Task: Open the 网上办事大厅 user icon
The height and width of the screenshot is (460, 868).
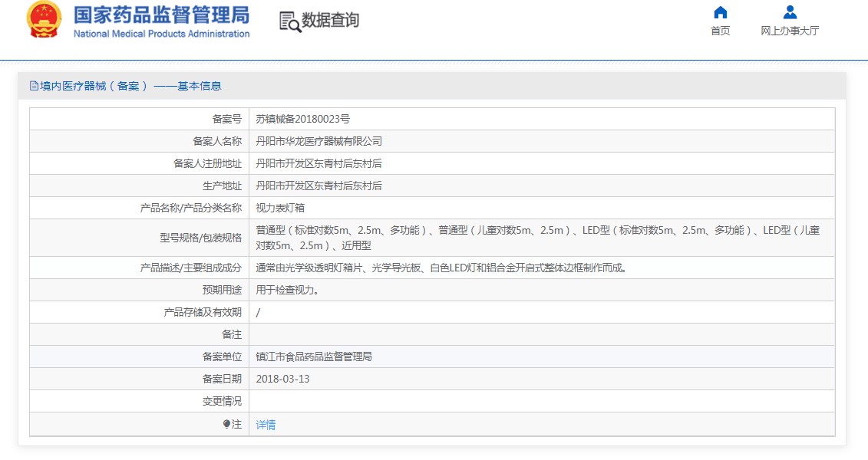Action: 790,12
